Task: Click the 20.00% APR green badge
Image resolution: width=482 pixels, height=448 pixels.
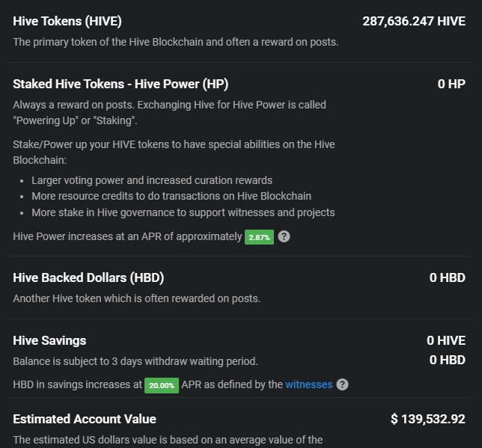Action: pyautogui.click(x=162, y=385)
